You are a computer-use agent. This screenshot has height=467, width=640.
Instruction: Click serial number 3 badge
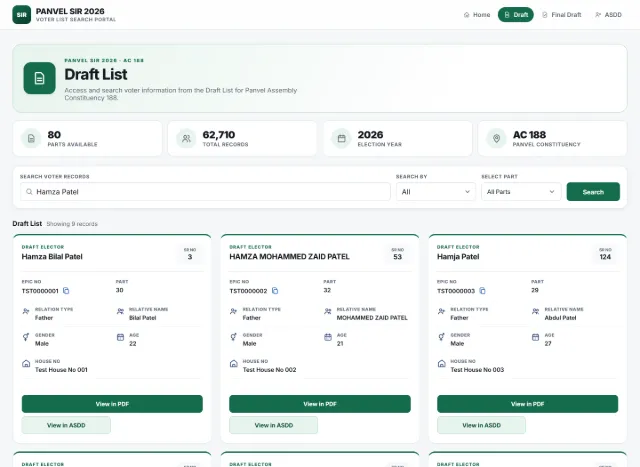click(x=190, y=254)
